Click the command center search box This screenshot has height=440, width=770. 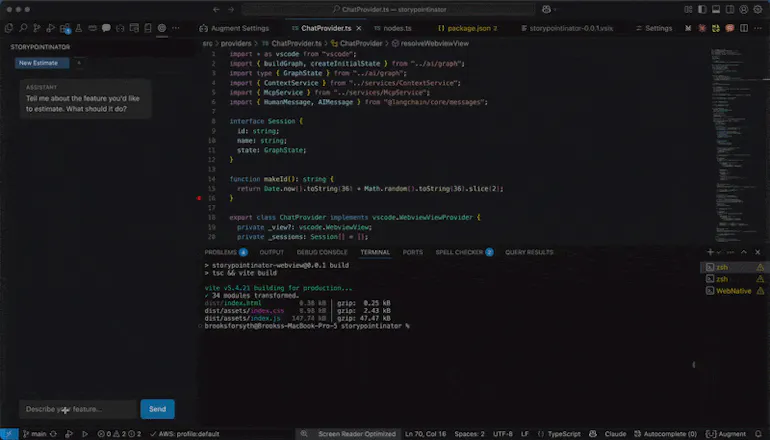[x=388, y=9]
